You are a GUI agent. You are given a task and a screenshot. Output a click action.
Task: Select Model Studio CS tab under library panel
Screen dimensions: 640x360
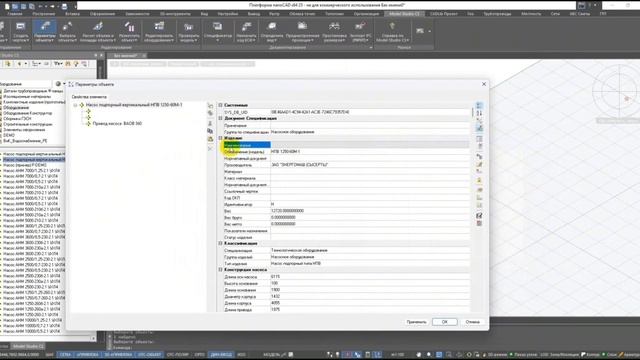coord(28,347)
